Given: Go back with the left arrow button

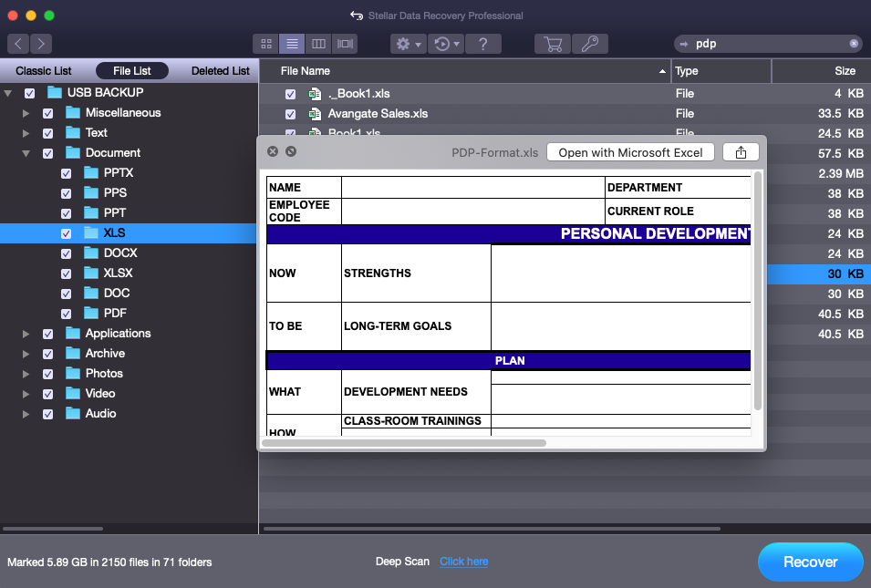Looking at the screenshot, I should coord(18,44).
